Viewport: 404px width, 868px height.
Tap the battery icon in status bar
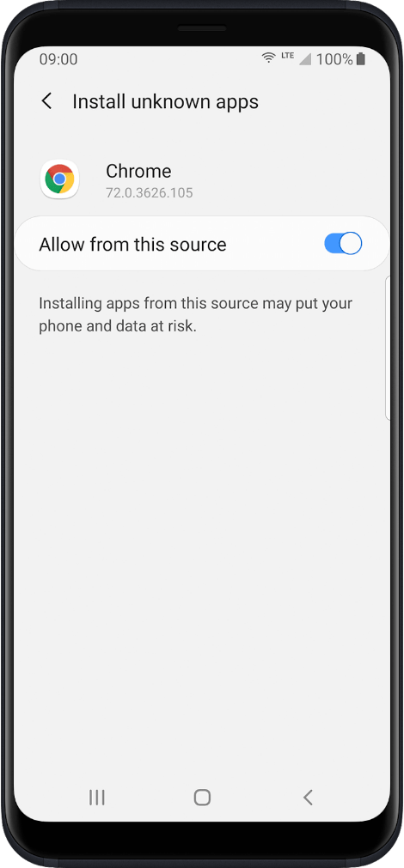point(361,58)
